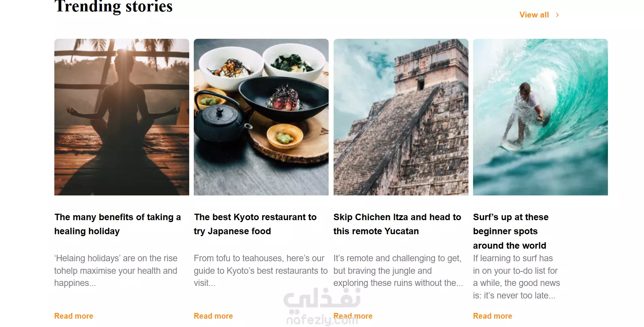This screenshot has width=644, height=327.
Task: Read more about remote Yucatan ruins
Action: coord(353,316)
